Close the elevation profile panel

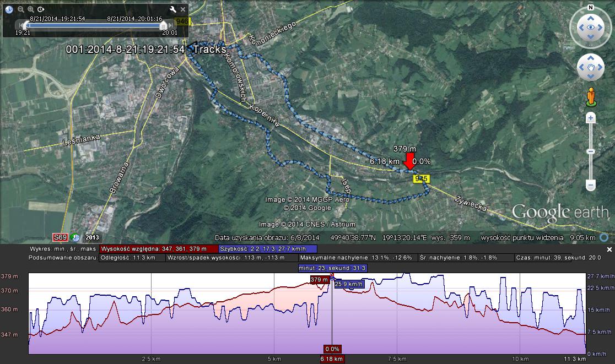click(609, 249)
